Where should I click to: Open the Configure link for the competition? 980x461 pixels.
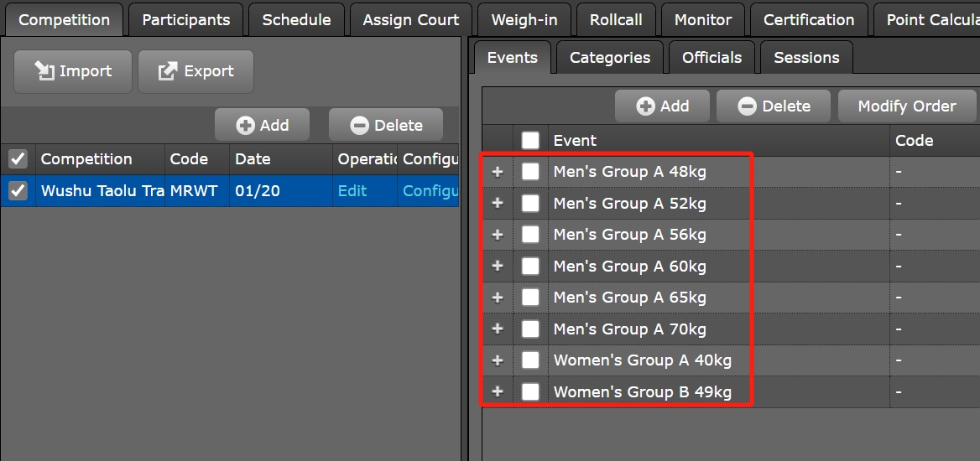coord(430,191)
